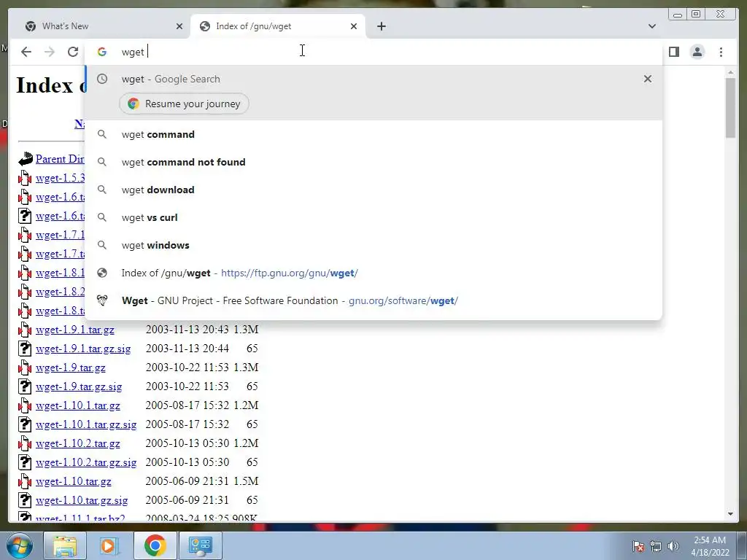Viewport: 747px width, 560px height.
Task: Open the wget-1.9.1.tar.gz.sig link
Action: click(x=83, y=349)
